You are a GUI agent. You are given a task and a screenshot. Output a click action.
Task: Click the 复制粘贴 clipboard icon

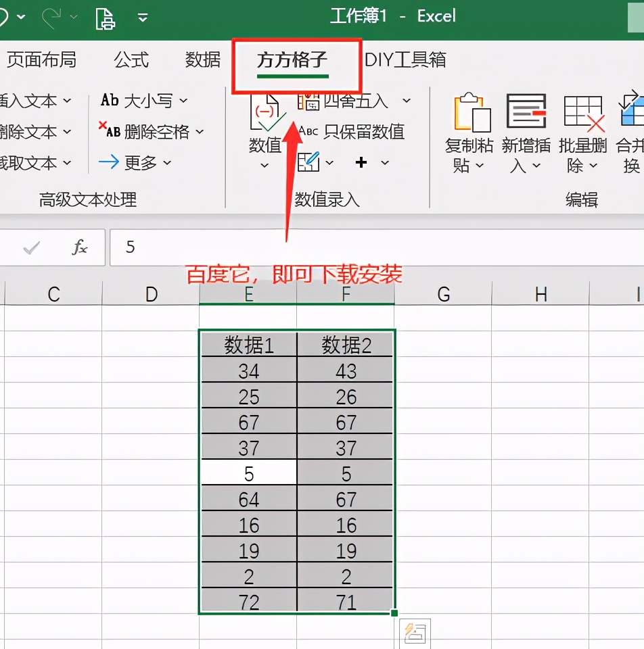pos(472,112)
